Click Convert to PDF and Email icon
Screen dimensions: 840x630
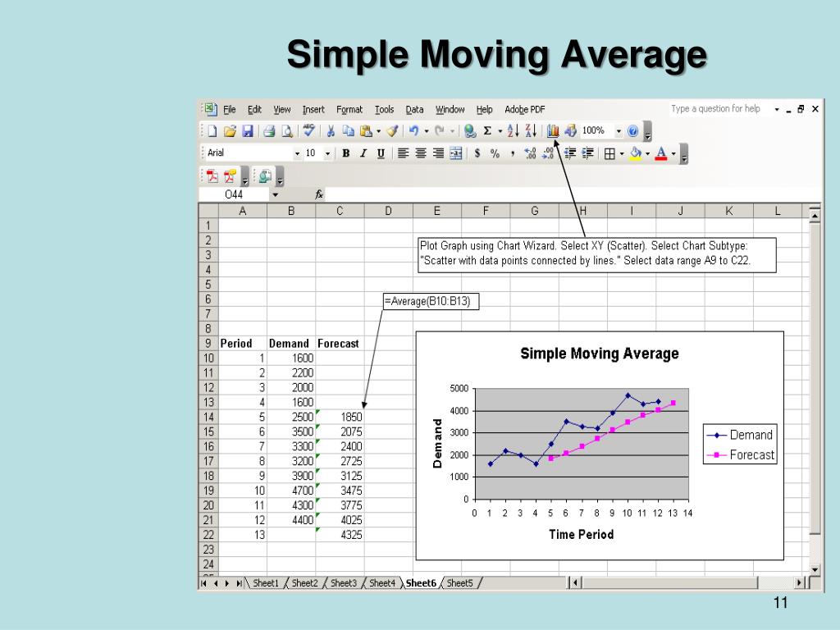tap(231, 176)
